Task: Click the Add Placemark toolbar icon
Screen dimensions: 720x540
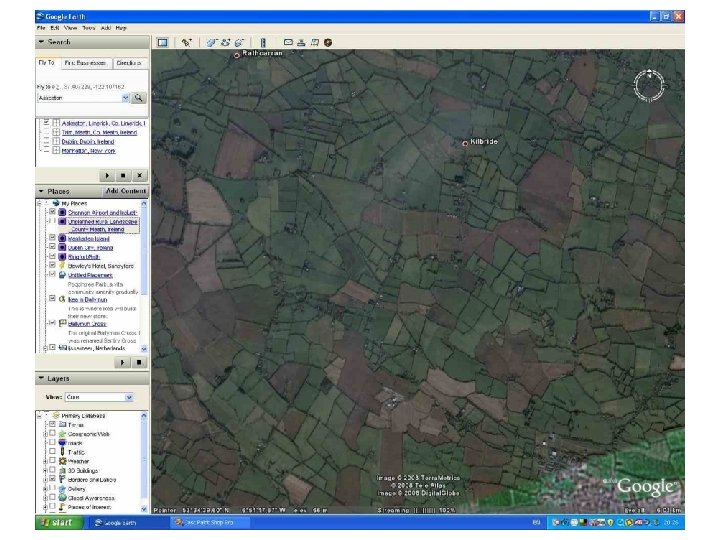Action: pyautogui.click(x=186, y=42)
